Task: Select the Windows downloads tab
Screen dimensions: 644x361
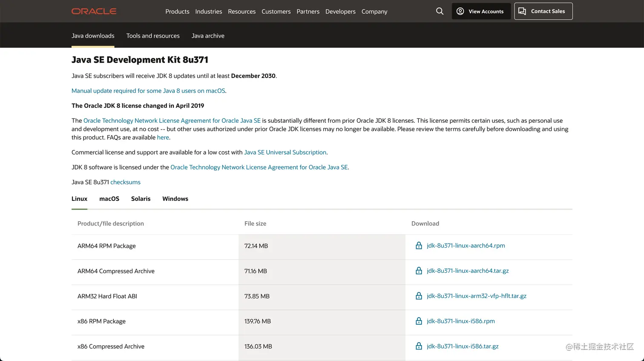Action: point(175,199)
